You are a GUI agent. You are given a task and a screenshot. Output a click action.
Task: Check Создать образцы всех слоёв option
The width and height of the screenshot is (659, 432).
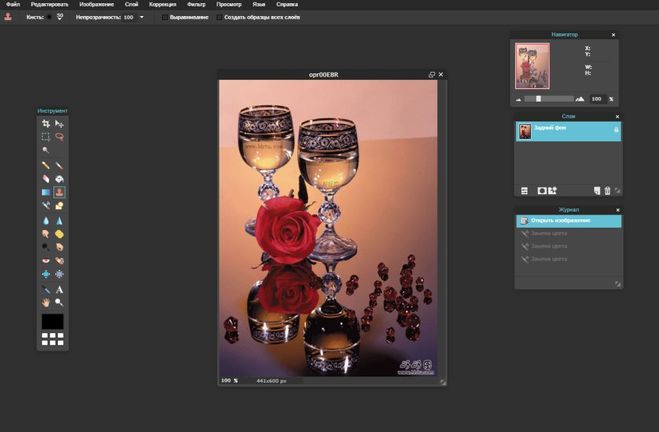click(x=218, y=17)
